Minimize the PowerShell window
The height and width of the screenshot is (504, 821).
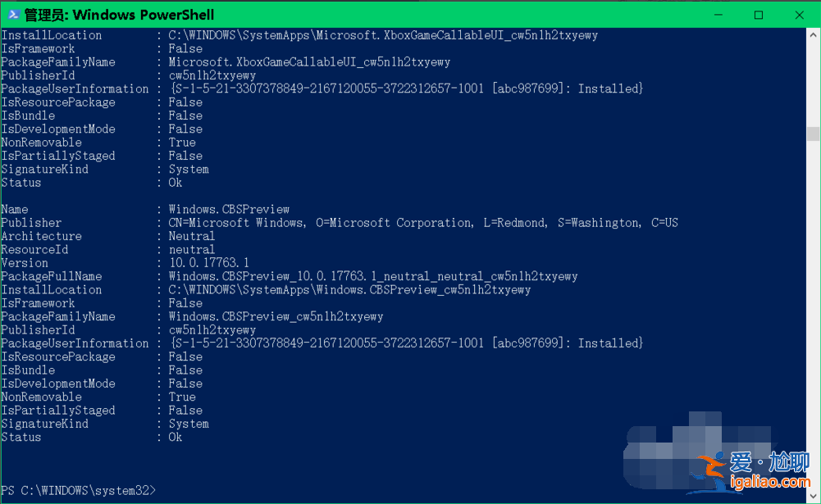click(x=718, y=15)
